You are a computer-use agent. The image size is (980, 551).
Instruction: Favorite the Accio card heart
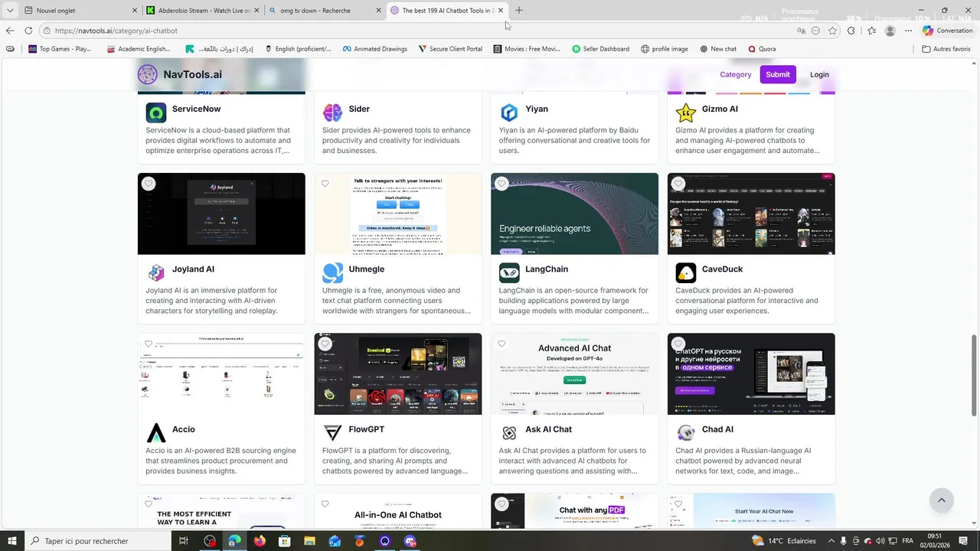coord(149,344)
